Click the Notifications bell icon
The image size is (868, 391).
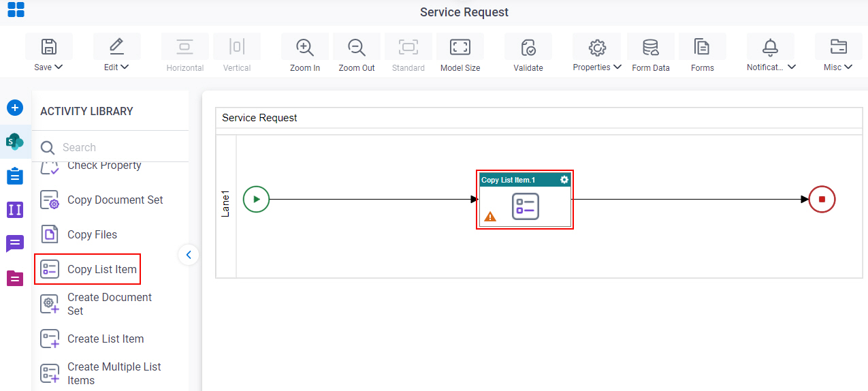pos(771,46)
